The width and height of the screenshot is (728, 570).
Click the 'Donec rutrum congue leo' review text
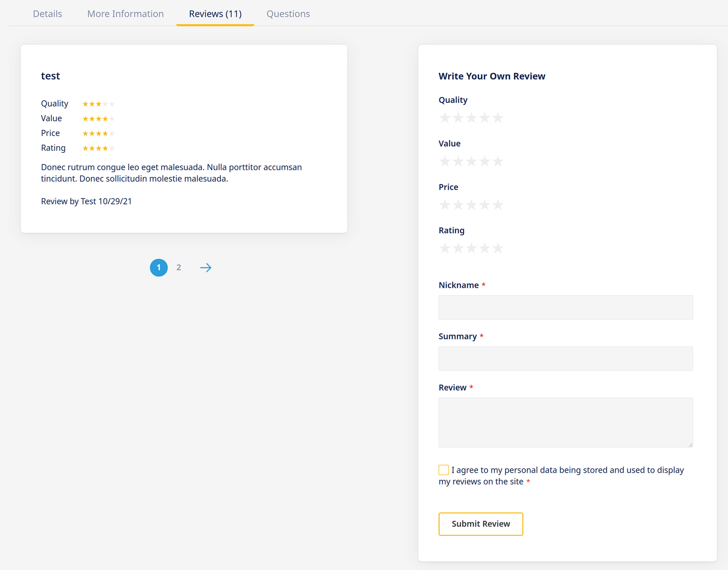click(172, 173)
